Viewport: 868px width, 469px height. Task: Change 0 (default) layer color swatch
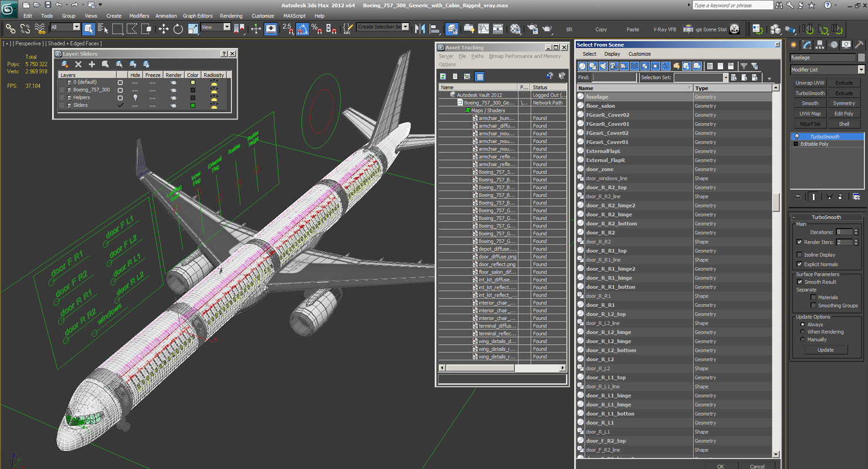coord(192,83)
